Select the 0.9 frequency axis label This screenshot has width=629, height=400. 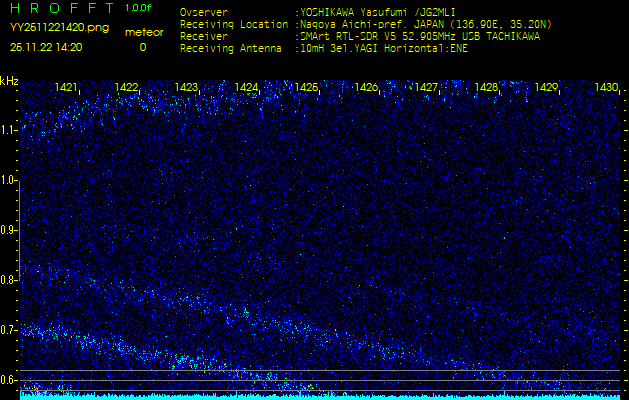[9, 230]
